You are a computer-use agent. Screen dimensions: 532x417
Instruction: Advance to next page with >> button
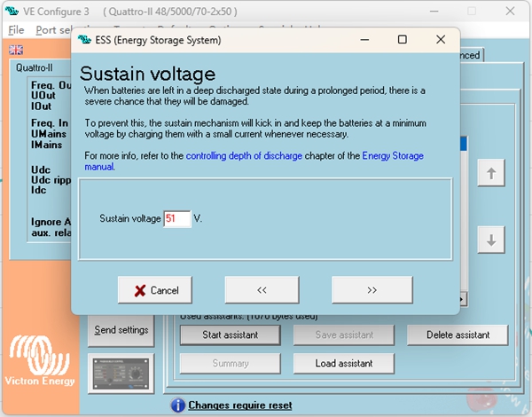coord(372,290)
